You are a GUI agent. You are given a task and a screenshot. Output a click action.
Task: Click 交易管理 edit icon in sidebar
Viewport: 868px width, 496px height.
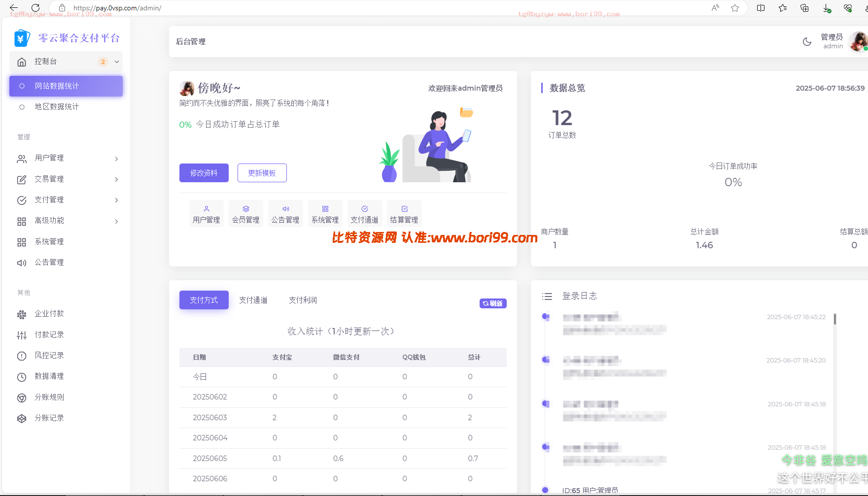click(x=22, y=180)
